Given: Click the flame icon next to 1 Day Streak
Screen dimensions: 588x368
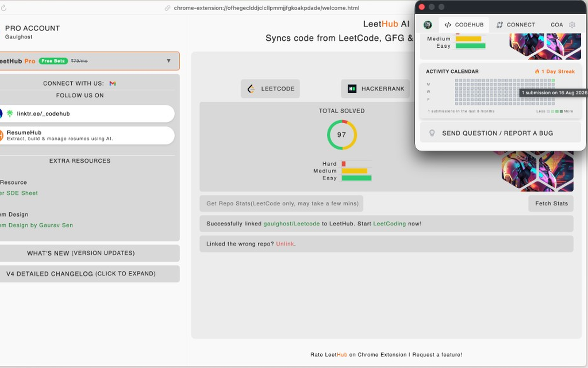Looking at the screenshot, I should tap(537, 71).
